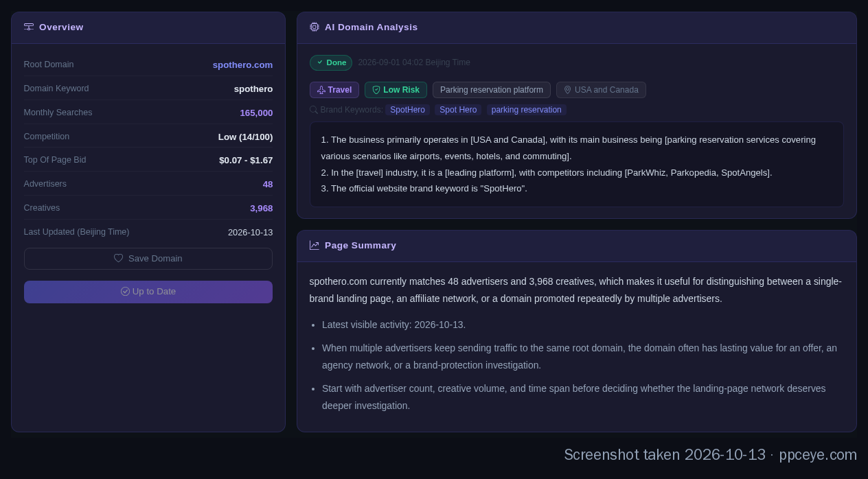Click the Last Updated (Beijing Time) label
Image resolution: width=868 pixels, height=479 pixels.
[x=76, y=232]
